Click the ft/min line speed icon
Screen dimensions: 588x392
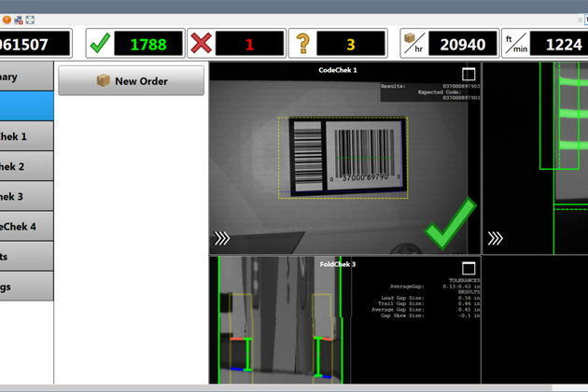click(x=516, y=44)
